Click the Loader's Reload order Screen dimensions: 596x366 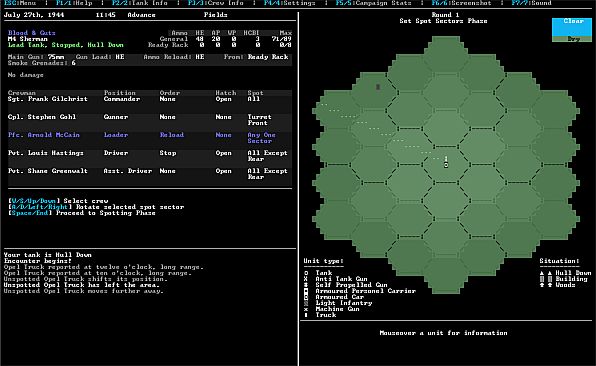click(171, 135)
